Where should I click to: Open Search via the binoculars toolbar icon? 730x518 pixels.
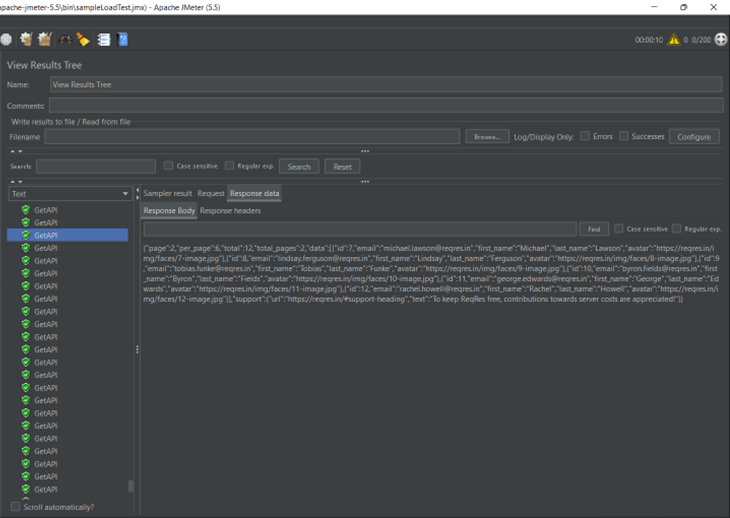tap(65, 40)
